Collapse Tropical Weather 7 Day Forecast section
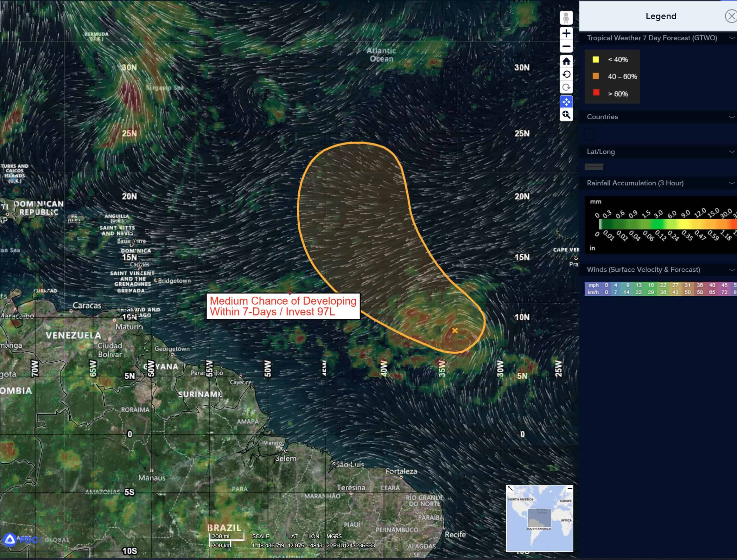This screenshot has height=560, width=737. tap(732, 38)
